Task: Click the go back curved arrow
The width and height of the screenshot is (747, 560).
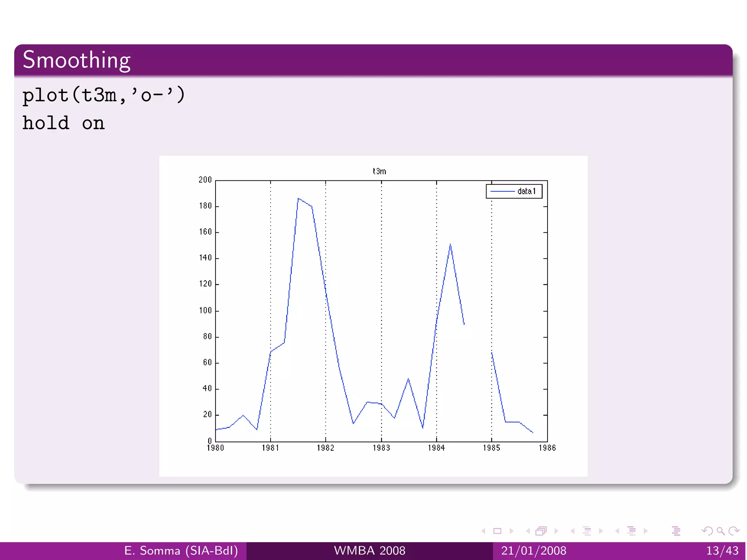Action: [x=707, y=531]
